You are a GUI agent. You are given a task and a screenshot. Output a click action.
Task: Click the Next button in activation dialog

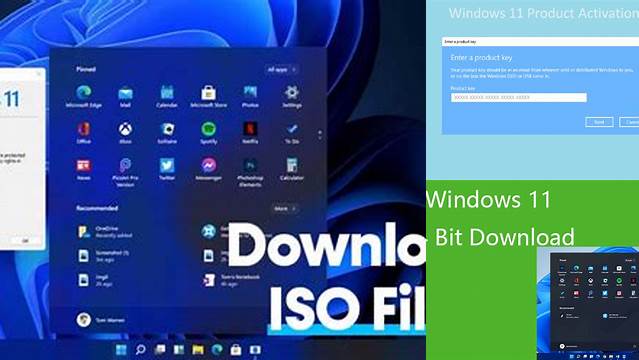tap(599, 122)
